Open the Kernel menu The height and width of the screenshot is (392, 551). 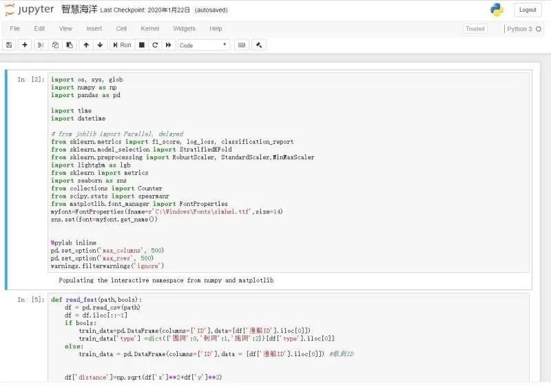pyautogui.click(x=149, y=29)
